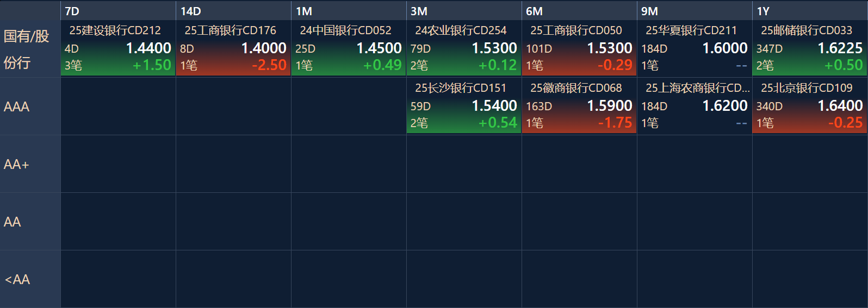Open bond 25建设银行CD212

tap(115, 30)
